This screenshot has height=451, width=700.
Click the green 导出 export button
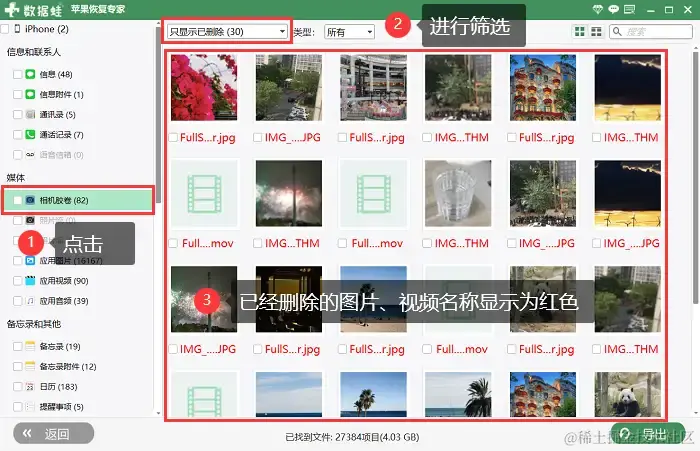[648, 433]
